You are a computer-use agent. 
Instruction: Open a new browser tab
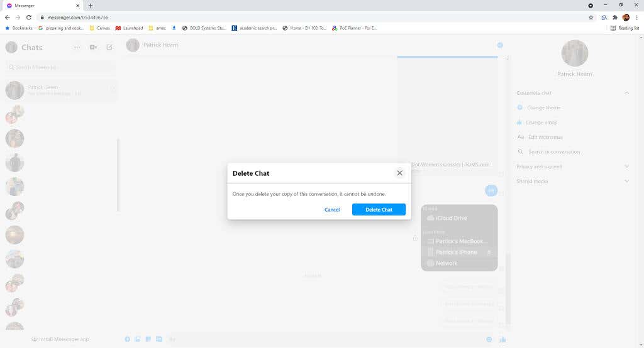coord(90,6)
